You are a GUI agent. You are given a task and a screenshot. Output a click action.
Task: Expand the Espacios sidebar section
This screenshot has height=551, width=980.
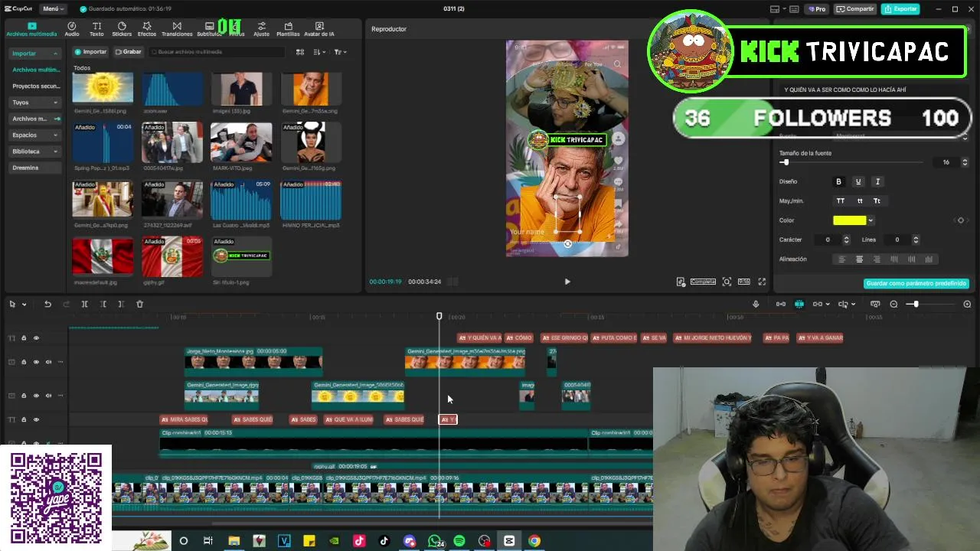35,135
